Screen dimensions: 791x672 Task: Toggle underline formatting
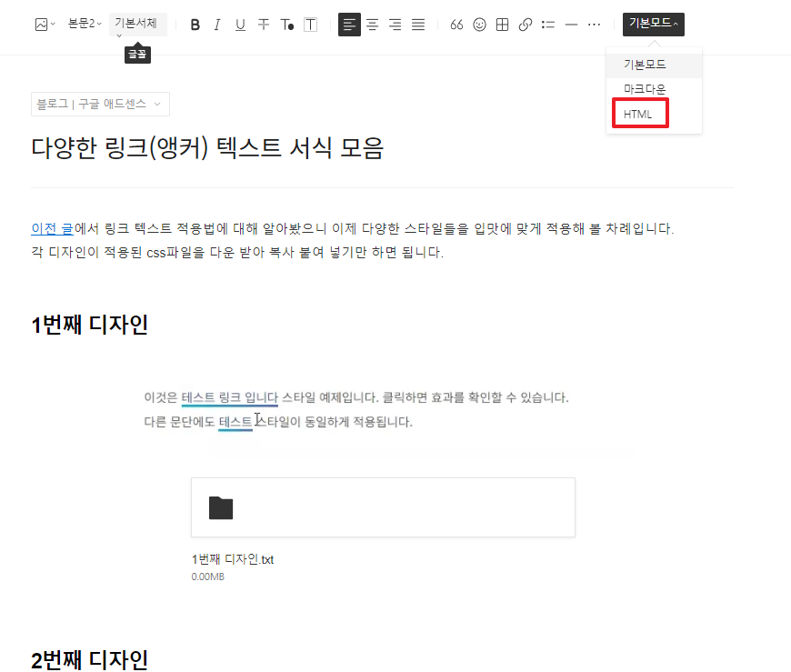click(240, 25)
